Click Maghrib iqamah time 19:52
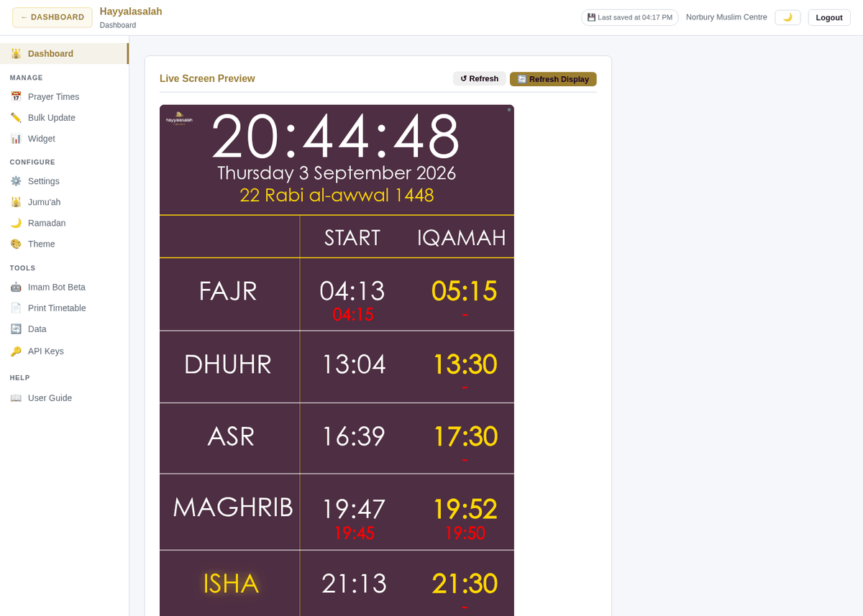863x616 pixels. [465, 509]
